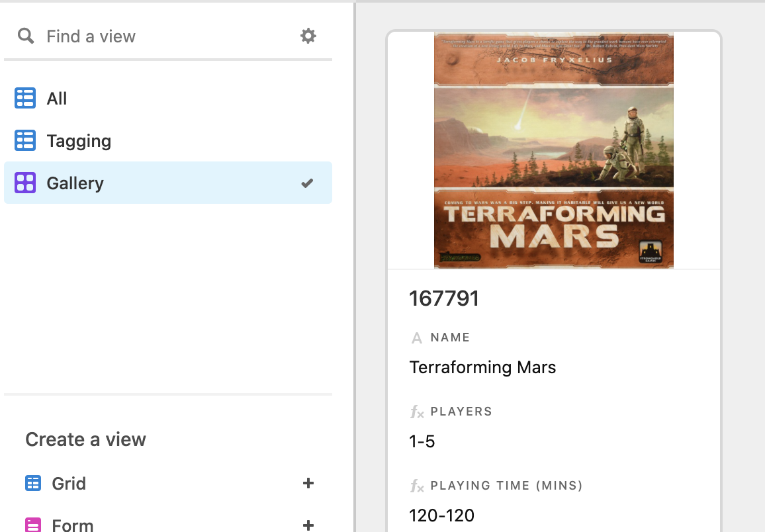This screenshot has height=532, width=765.
Task: Add a new Form view with plus
Action: (308, 525)
